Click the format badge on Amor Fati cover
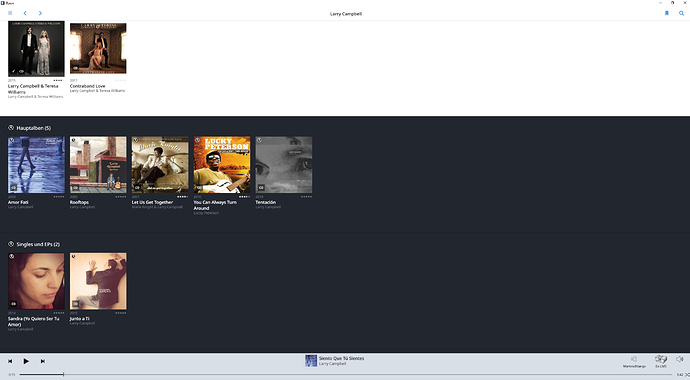 14,187
